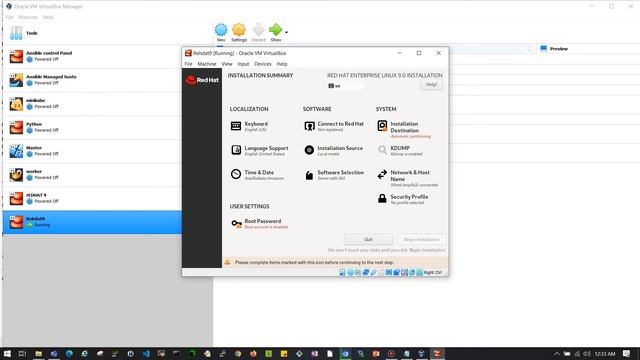Click Begin Installation button
The image size is (640, 360).
421,239
